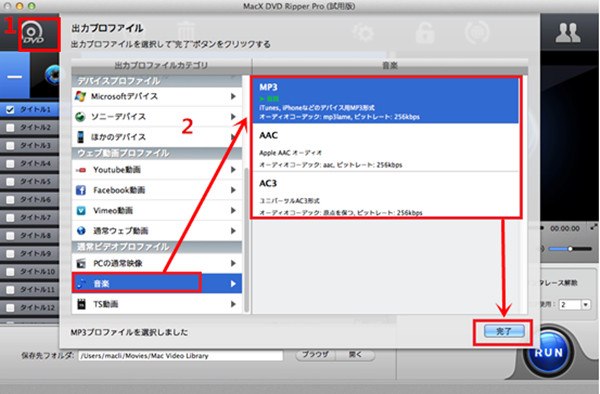Select the 通常ウェブ動画 category
The height and width of the screenshot is (394, 600).
[157, 231]
